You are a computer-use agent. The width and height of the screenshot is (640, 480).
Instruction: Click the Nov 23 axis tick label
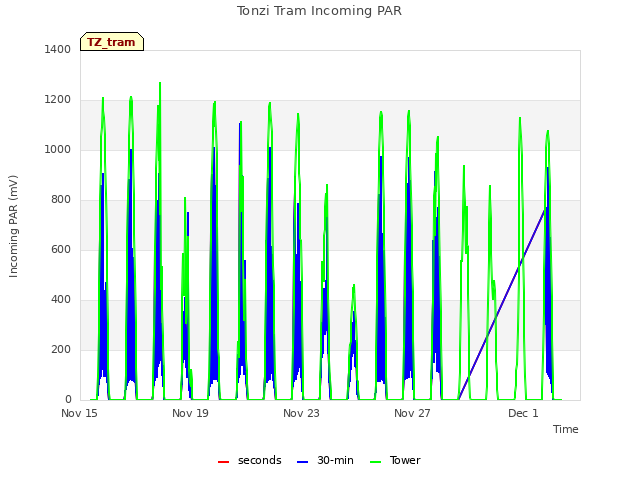301,413
